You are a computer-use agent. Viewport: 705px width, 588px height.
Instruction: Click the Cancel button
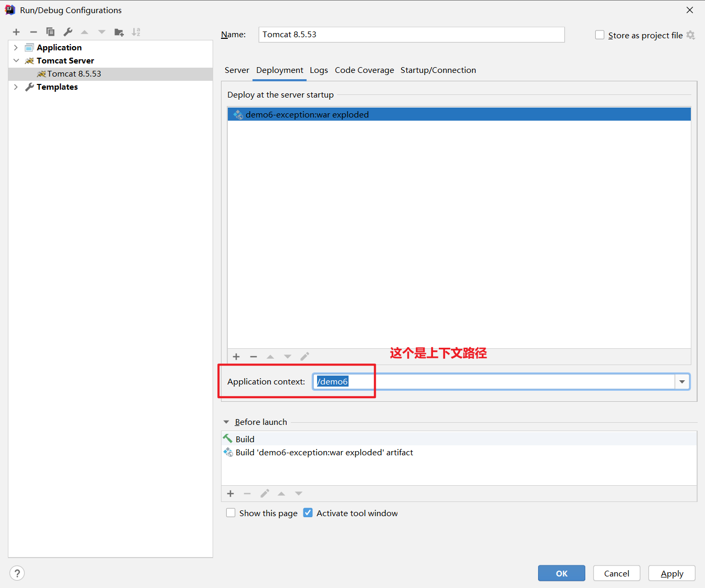(617, 573)
